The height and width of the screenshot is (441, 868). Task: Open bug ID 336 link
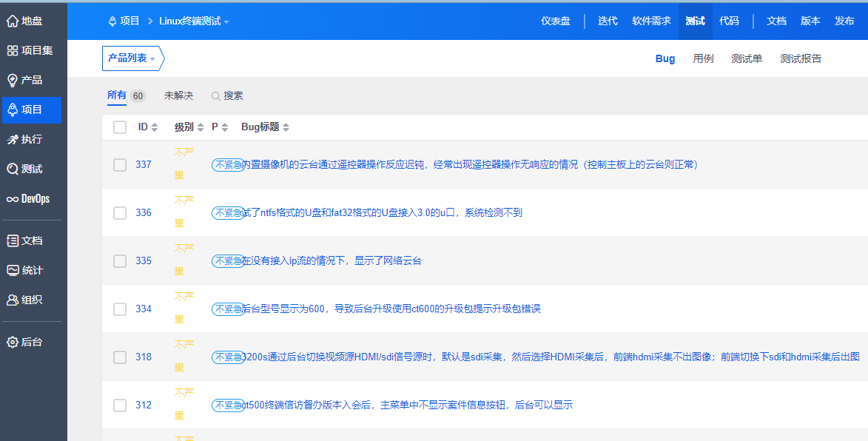pos(144,212)
